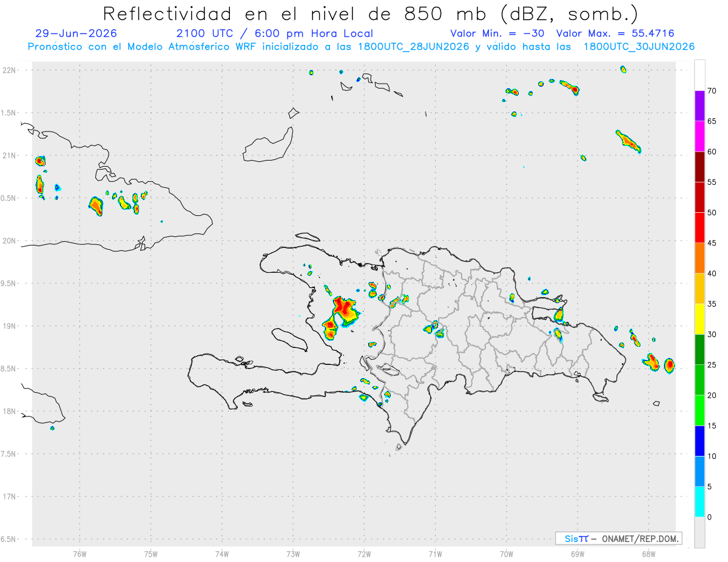Click the colorbar value label '45'

point(712,243)
